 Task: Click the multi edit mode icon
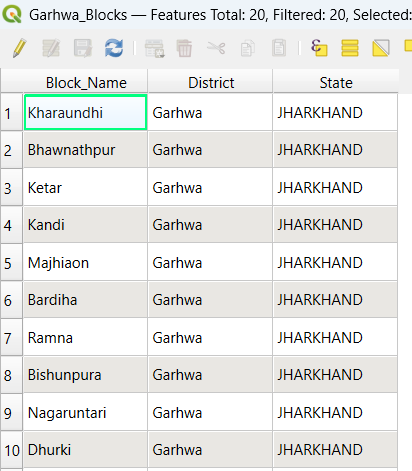[51, 48]
